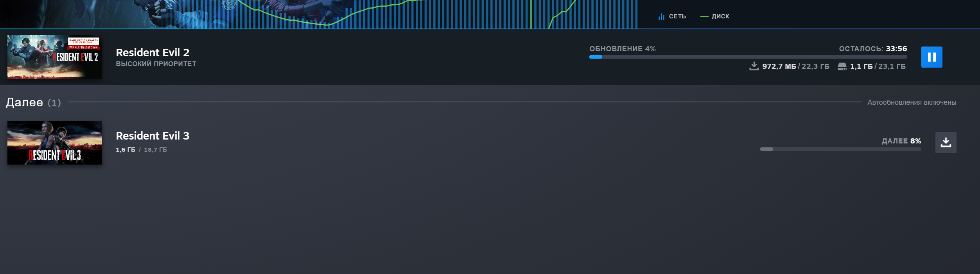The image size is (980, 274).
Task: Click the Resident Evil 2 title
Action: point(153,52)
